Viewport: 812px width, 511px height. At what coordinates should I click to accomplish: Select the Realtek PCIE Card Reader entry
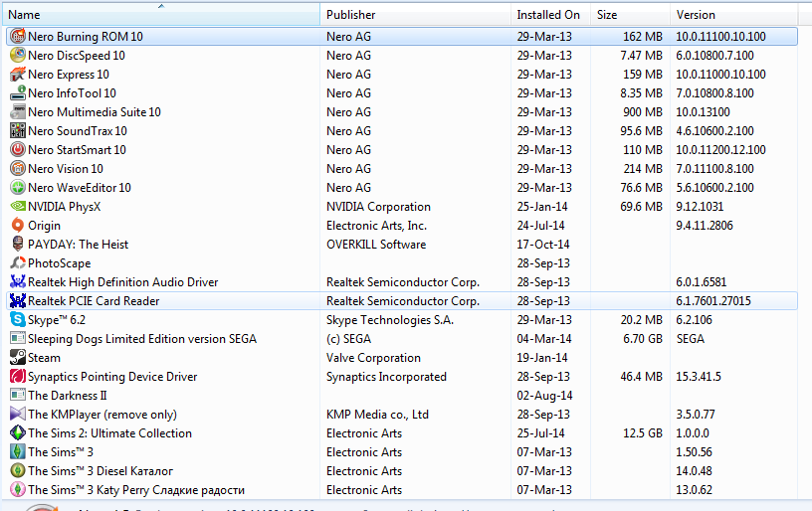pyautogui.click(x=94, y=300)
